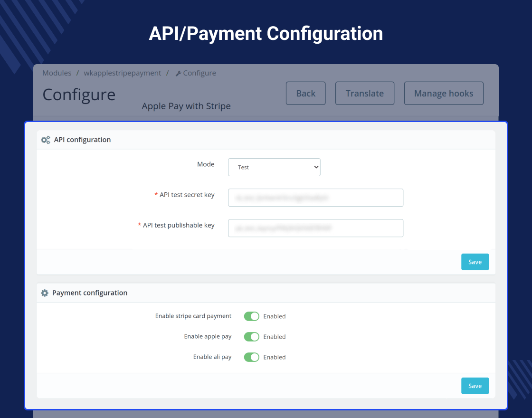Click the 'API test publishable key' label
532x418 pixels.
coord(179,225)
